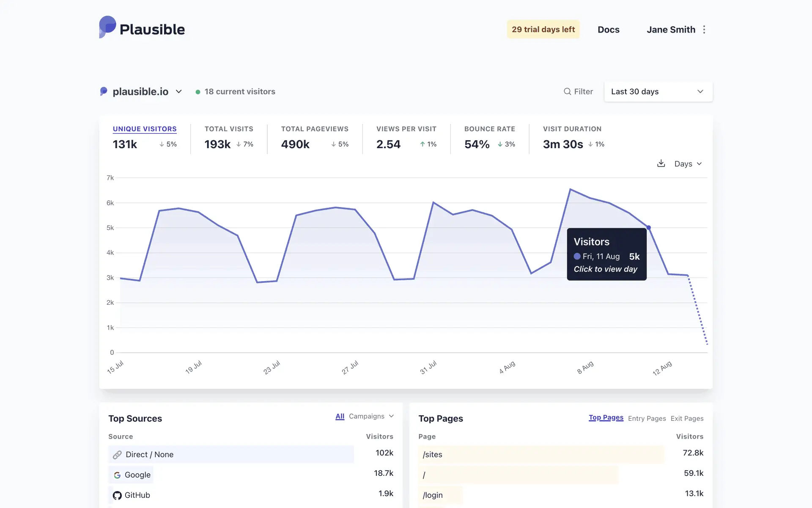Click the Fri 11 Aug chart data point
Screen dimensions: 812x508
coord(648,228)
